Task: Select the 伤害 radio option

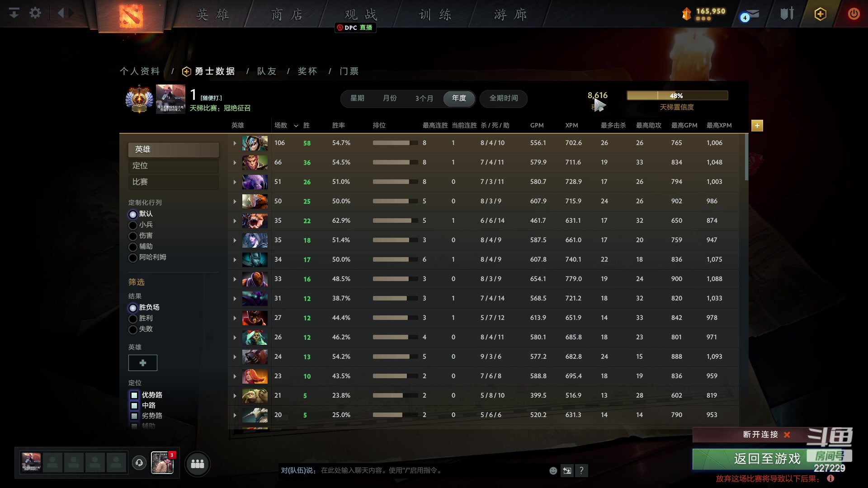Action: 133,236
